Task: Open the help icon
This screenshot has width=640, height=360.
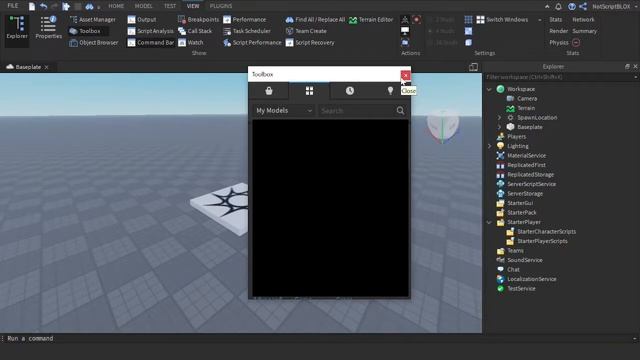Action: pos(572,7)
